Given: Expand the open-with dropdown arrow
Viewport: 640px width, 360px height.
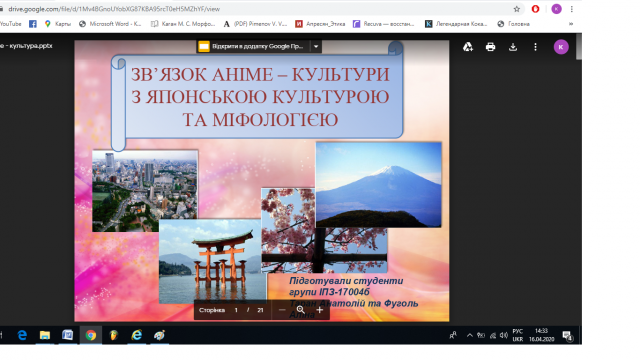Looking at the screenshot, I should point(316,47).
